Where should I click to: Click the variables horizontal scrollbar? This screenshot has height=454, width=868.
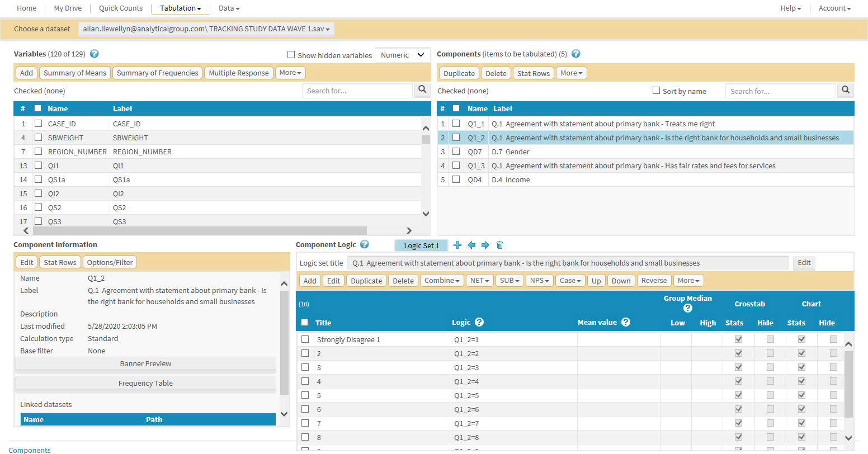point(200,230)
